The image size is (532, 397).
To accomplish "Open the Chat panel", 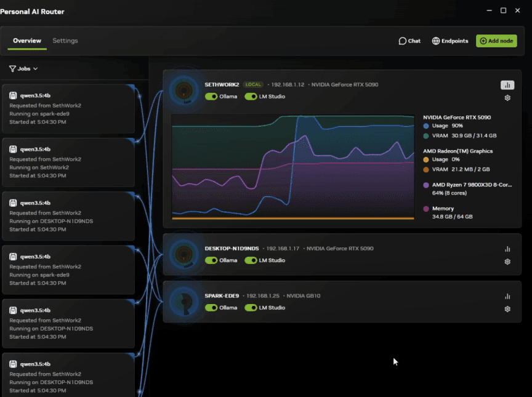I will pos(409,41).
